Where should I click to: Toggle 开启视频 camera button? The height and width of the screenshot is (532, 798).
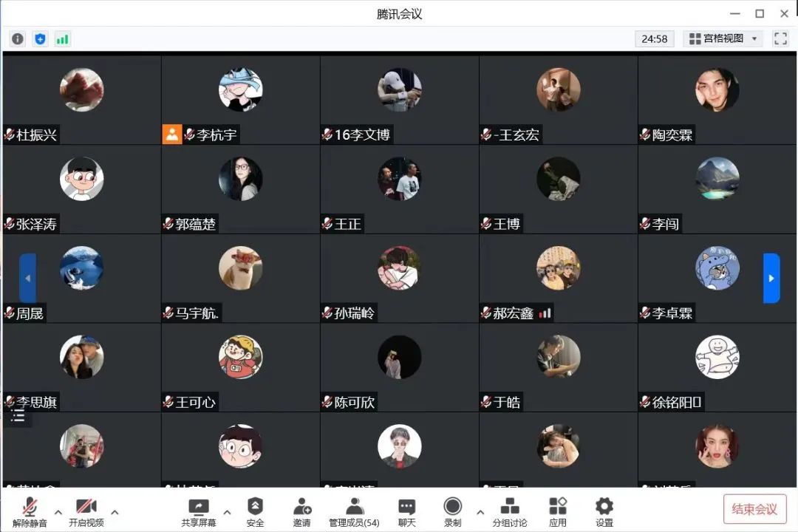pos(86,512)
